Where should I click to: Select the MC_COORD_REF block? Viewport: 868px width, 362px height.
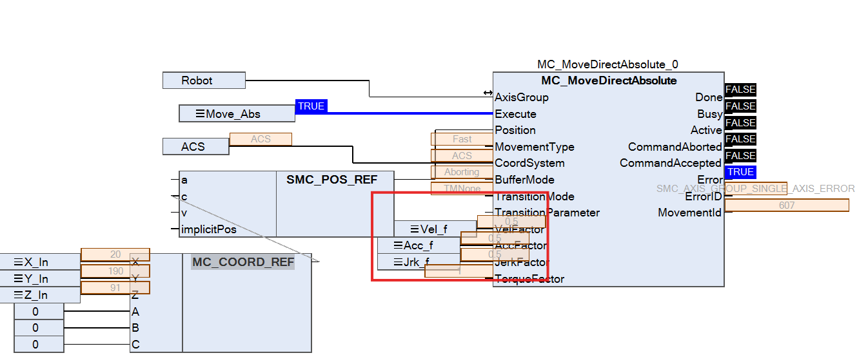pyautogui.click(x=242, y=262)
